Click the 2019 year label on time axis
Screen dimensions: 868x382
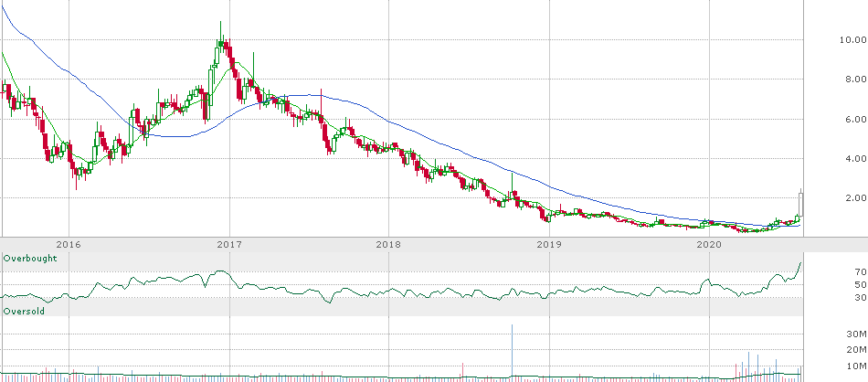coord(549,244)
